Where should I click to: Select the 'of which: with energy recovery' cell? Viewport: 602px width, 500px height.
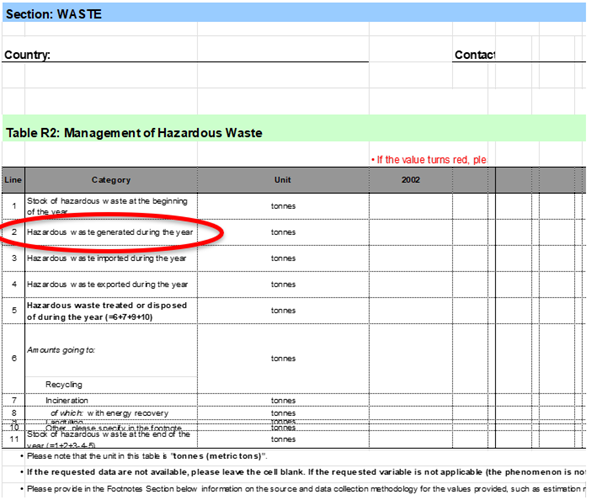pyautogui.click(x=109, y=412)
